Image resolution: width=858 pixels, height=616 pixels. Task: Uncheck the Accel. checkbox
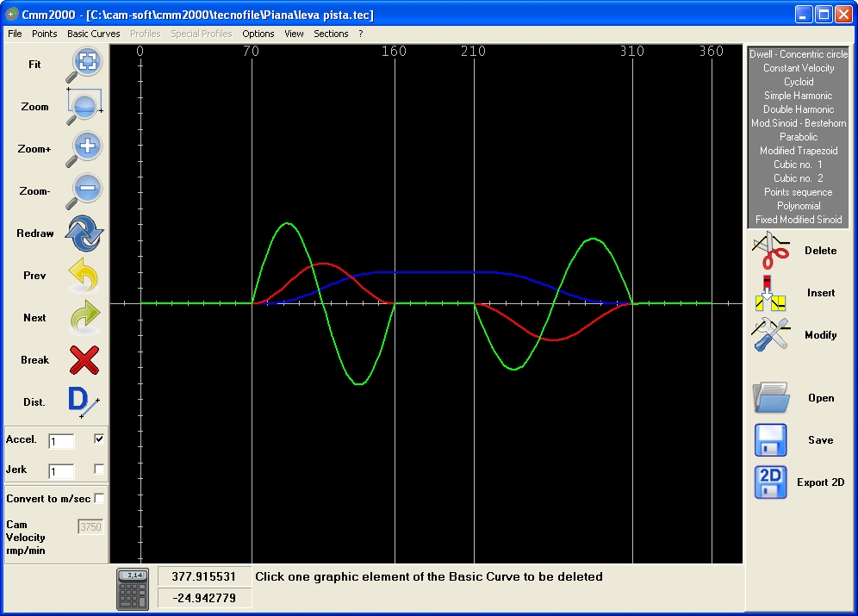(99, 439)
